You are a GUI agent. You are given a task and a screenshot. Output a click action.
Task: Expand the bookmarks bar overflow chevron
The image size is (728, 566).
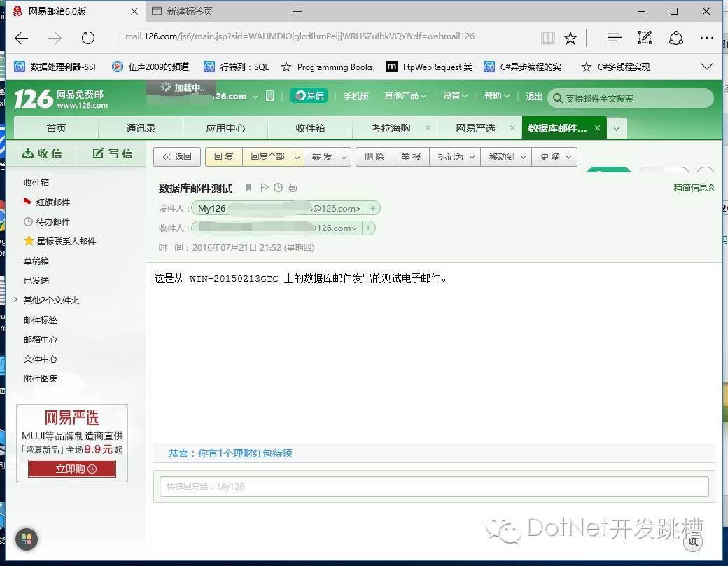pos(706,67)
